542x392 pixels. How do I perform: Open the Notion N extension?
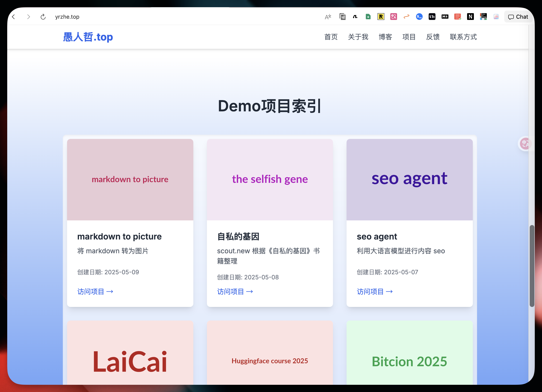click(x=470, y=17)
